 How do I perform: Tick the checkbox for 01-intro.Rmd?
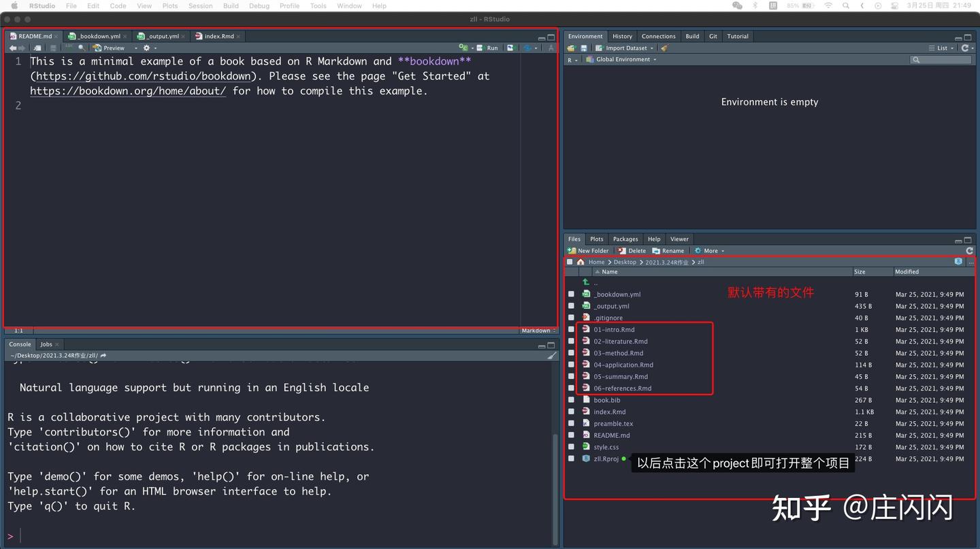571,329
